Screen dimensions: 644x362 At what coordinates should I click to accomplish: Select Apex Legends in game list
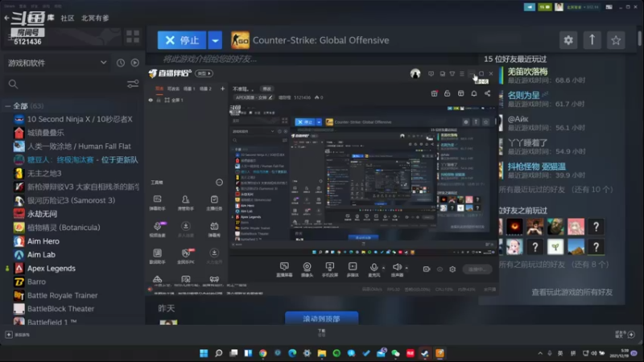pos(52,269)
